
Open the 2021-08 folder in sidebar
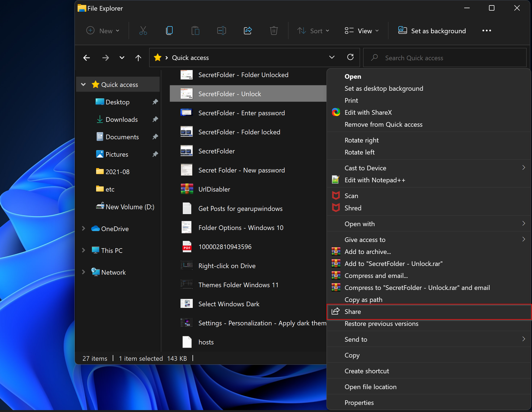pos(117,172)
